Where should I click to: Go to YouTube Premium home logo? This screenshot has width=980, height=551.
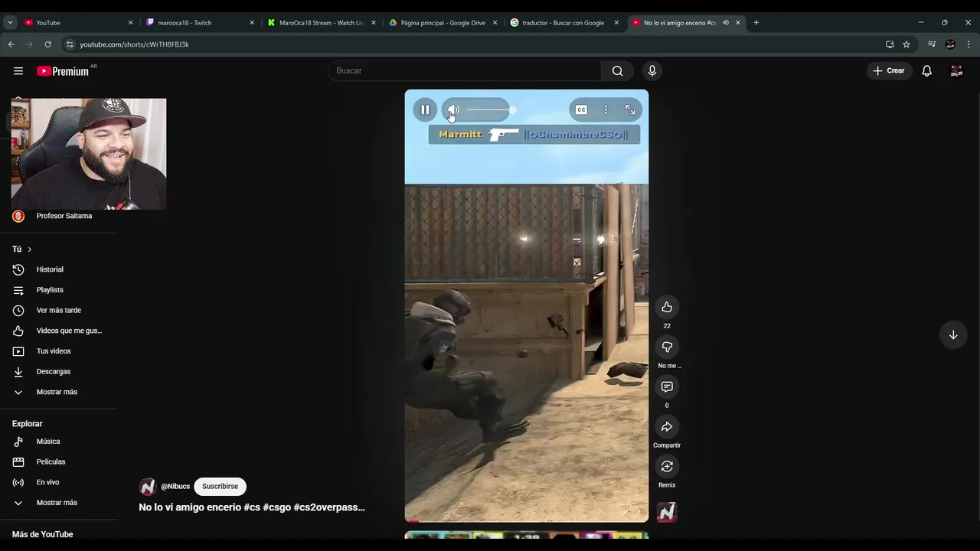(x=63, y=71)
